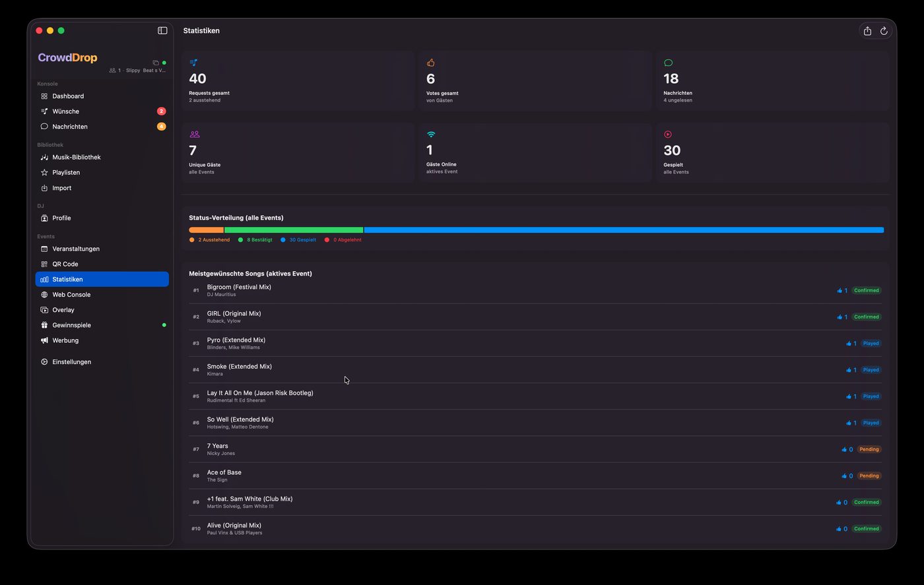
Task: Open Wünsche with 2 pending badge
Action: (65, 111)
